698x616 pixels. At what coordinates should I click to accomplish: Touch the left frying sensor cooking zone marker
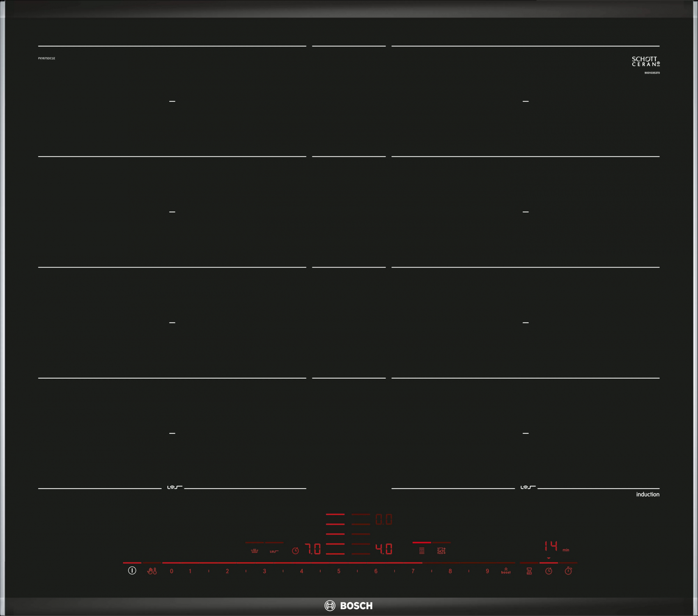(174, 487)
